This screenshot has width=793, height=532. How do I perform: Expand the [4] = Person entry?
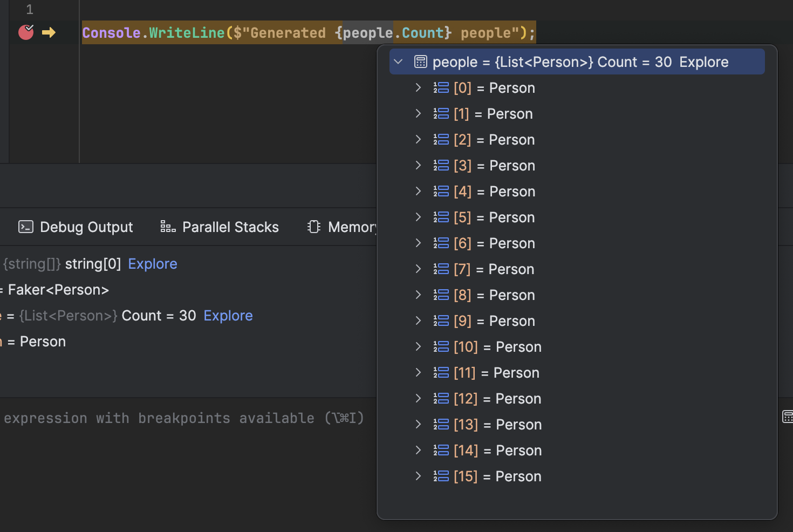[418, 192]
